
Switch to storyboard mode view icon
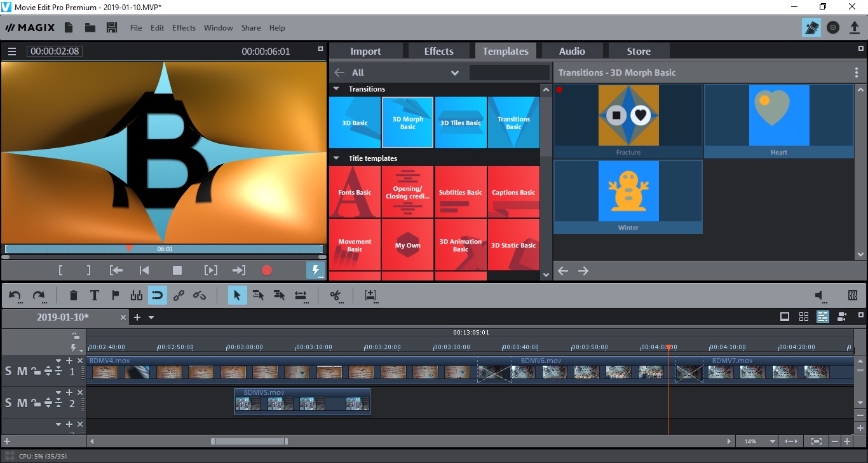(x=785, y=317)
